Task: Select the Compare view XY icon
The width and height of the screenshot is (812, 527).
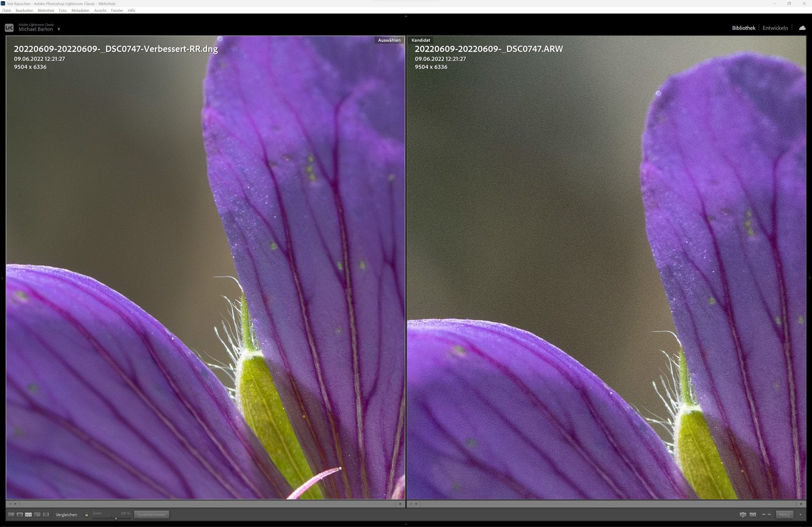Action: 28,514
